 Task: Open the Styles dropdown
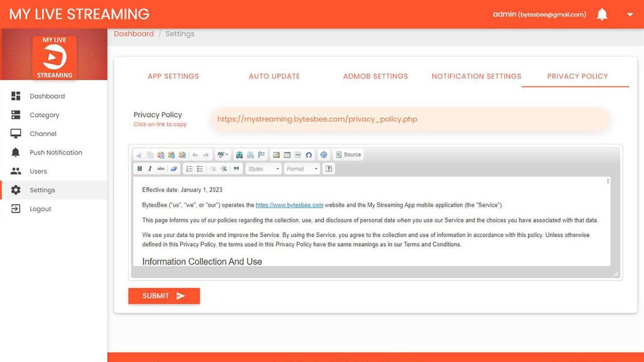264,169
